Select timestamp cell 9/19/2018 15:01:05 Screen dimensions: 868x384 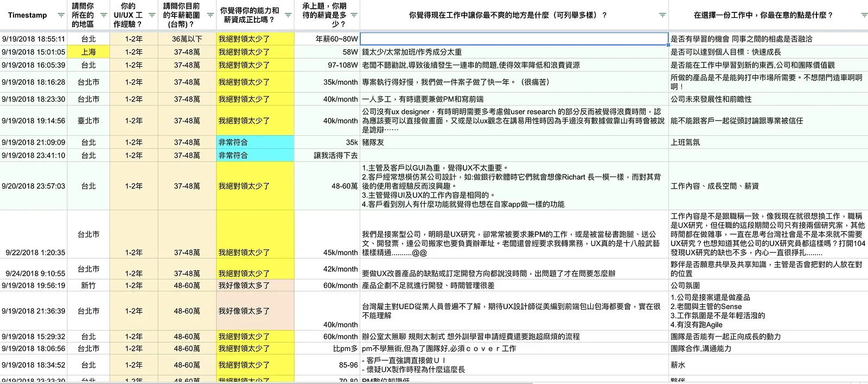tap(34, 52)
